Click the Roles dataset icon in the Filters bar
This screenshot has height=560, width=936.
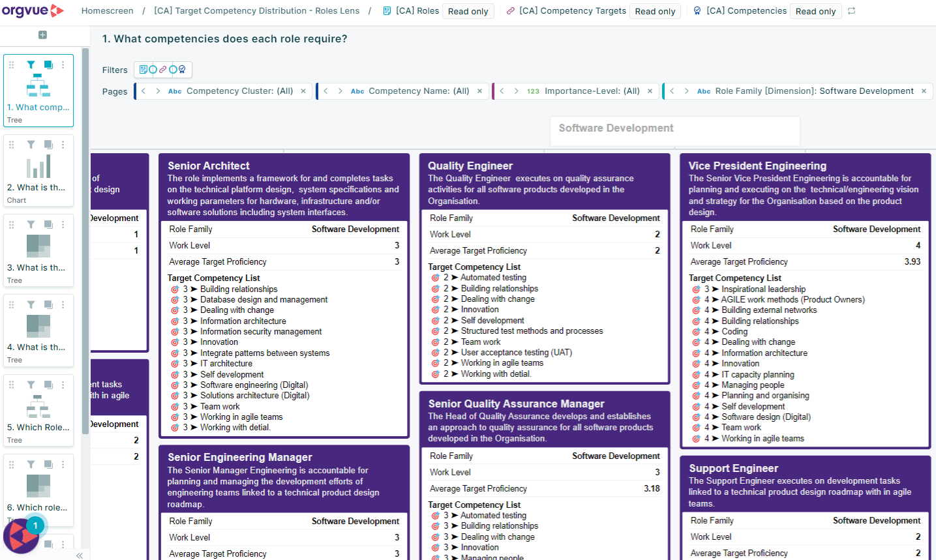coord(143,69)
